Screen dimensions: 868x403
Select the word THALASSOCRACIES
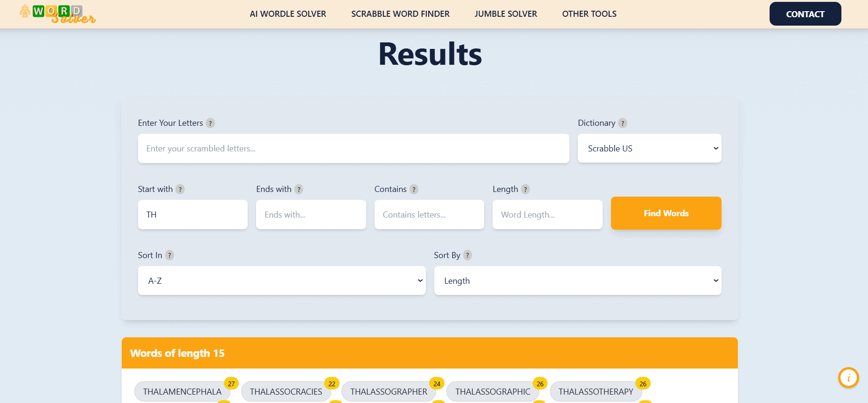click(x=286, y=391)
